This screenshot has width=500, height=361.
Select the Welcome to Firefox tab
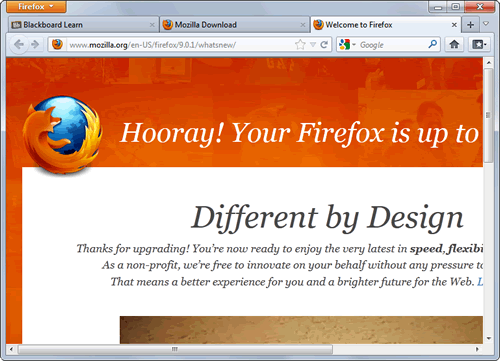(x=386, y=25)
